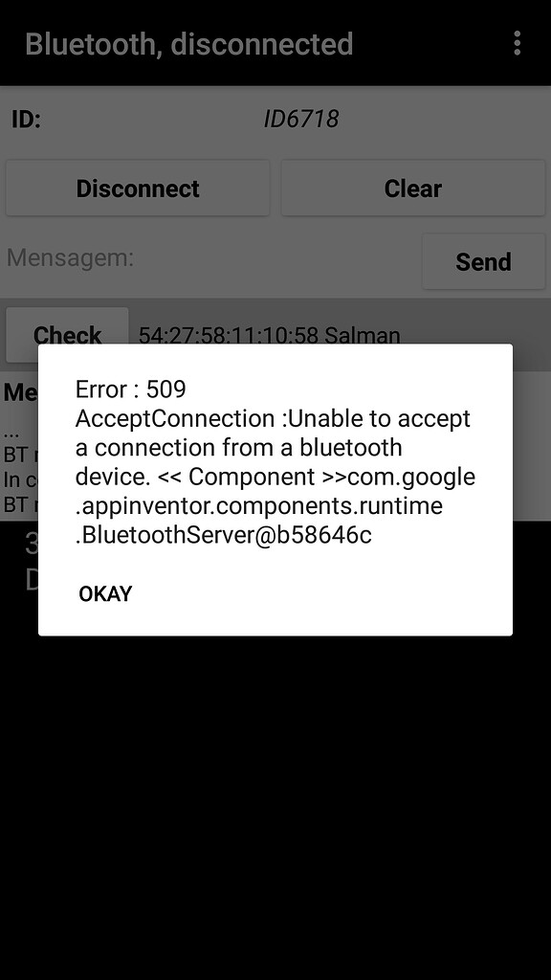This screenshot has height=980, width=551.
Task: Tap OKAY to dismiss the error dialog
Action: (x=105, y=593)
